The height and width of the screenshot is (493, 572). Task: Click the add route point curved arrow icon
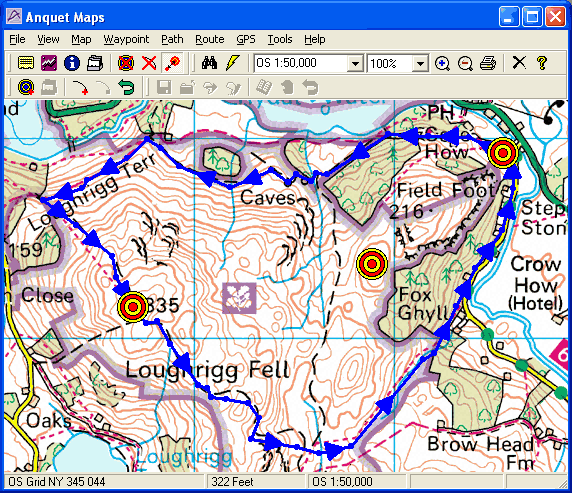pyautogui.click(x=80, y=88)
